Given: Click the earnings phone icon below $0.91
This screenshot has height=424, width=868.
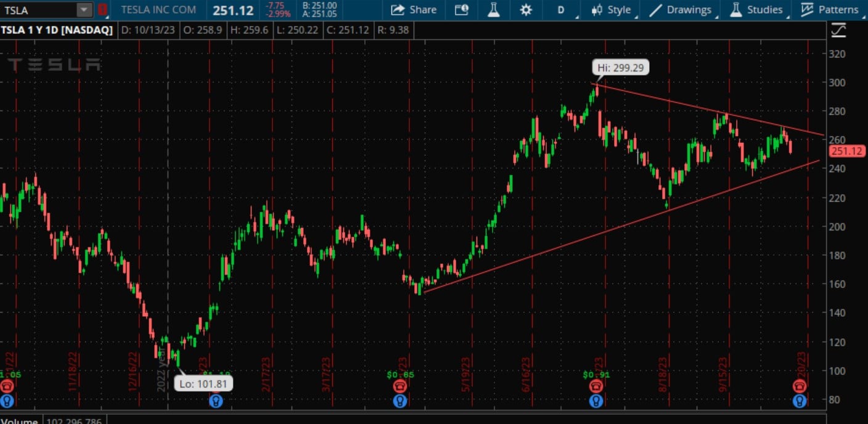Looking at the screenshot, I should coord(596,386).
